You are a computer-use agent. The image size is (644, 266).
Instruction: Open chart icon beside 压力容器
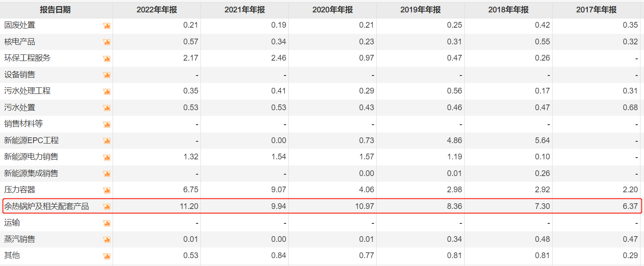pyautogui.click(x=106, y=191)
